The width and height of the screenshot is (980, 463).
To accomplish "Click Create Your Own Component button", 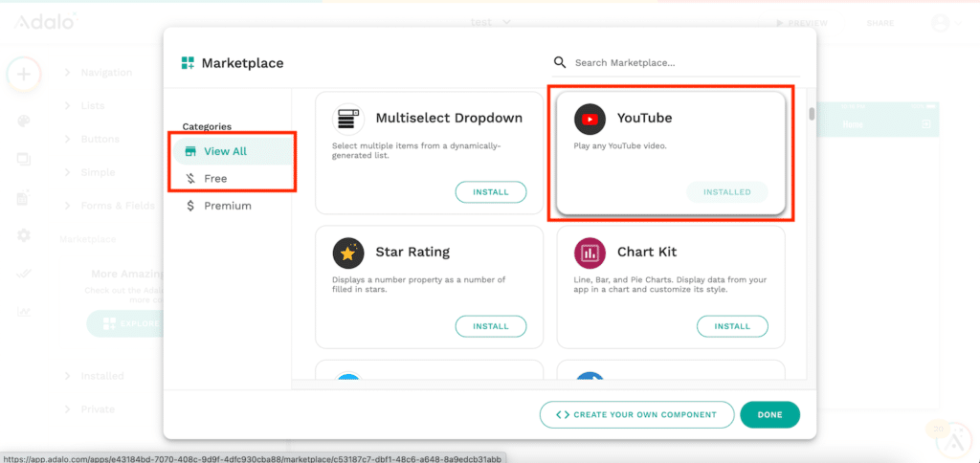I will pos(636,414).
